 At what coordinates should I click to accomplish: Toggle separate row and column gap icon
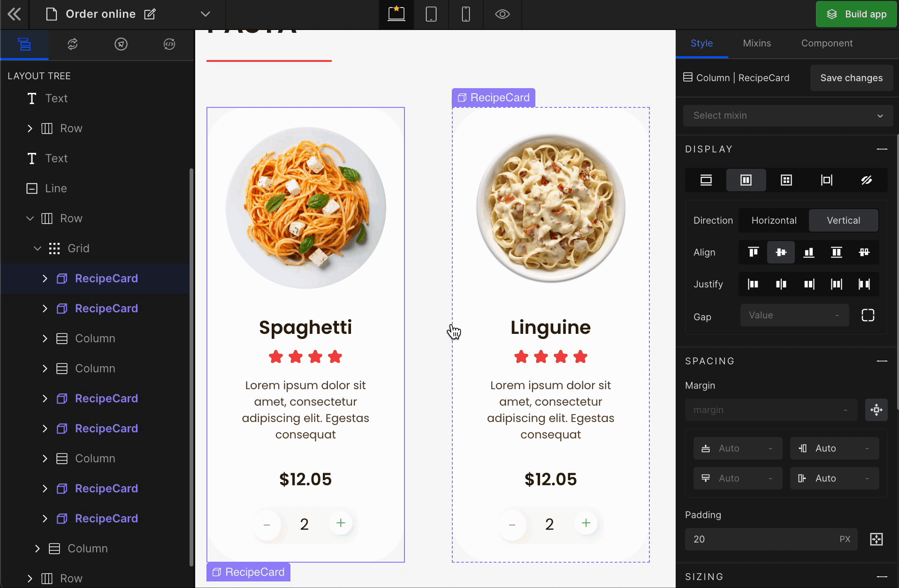point(868,315)
